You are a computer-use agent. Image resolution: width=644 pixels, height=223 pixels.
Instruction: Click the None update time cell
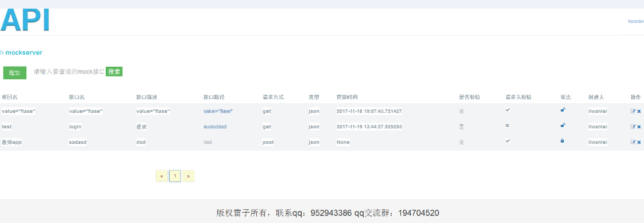(343, 143)
